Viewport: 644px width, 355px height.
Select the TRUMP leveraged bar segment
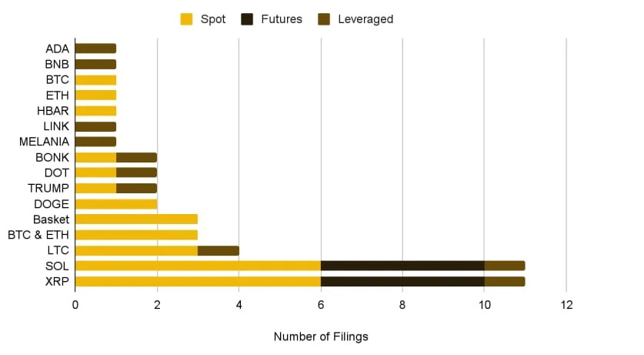tap(136, 188)
